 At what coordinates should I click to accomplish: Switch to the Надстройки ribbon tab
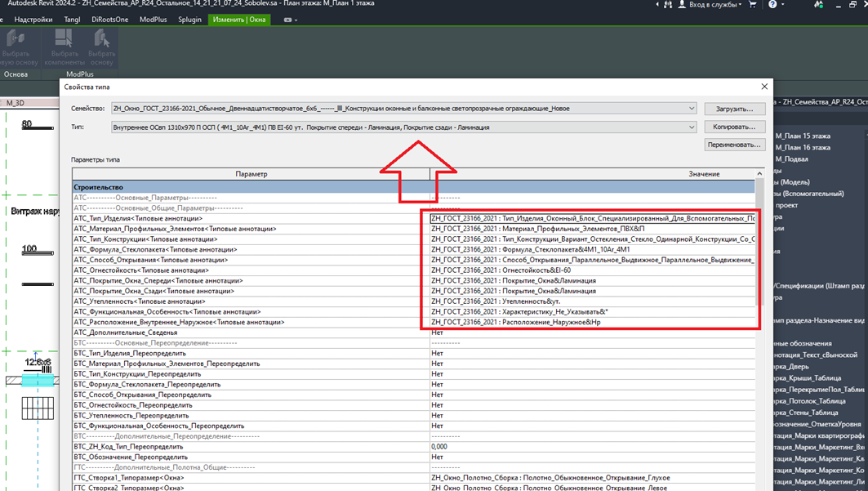pyautogui.click(x=33, y=20)
